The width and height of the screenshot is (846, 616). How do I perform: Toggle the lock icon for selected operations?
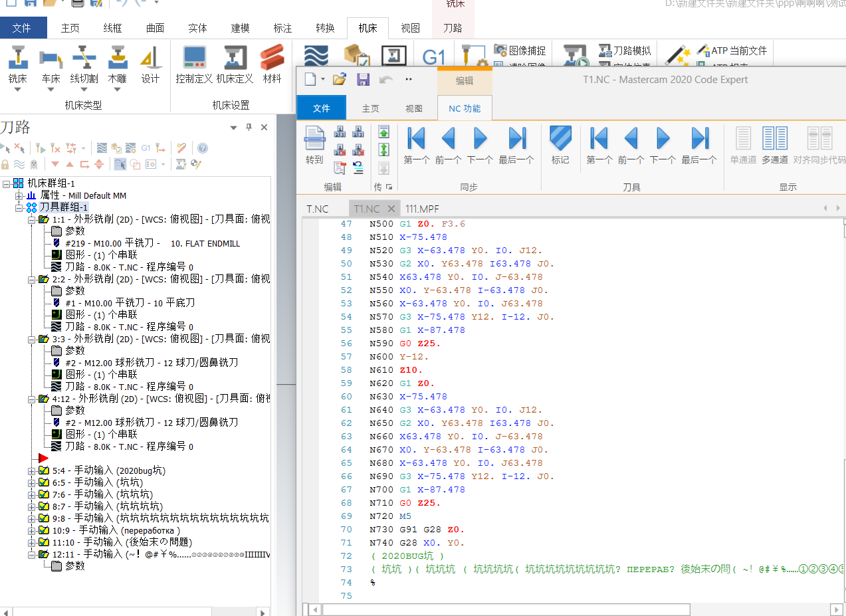tap(5, 164)
